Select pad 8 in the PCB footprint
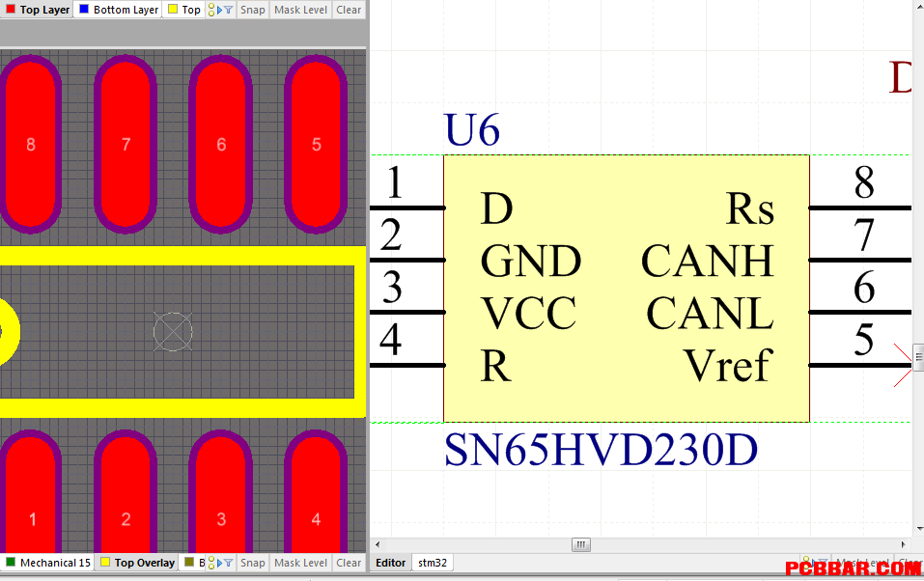The height and width of the screenshot is (581, 924). (31, 145)
